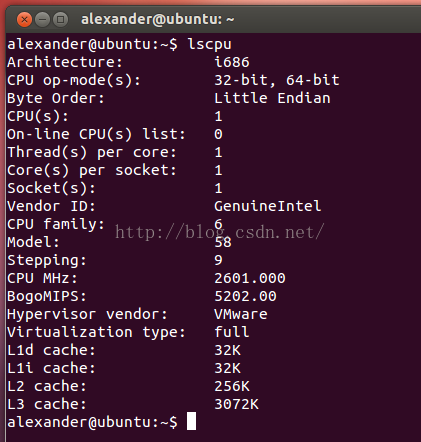Viewport: 421px width, 442px height.
Task: Select the stepping value '9'
Action: coord(218,260)
